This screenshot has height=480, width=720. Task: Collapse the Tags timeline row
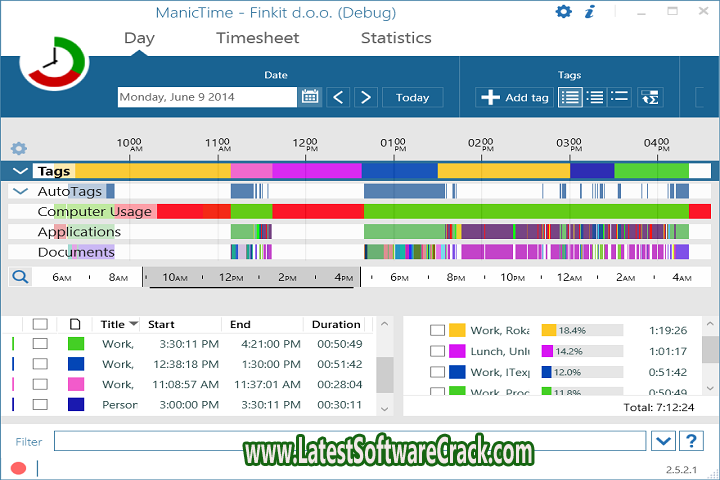point(21,171)
